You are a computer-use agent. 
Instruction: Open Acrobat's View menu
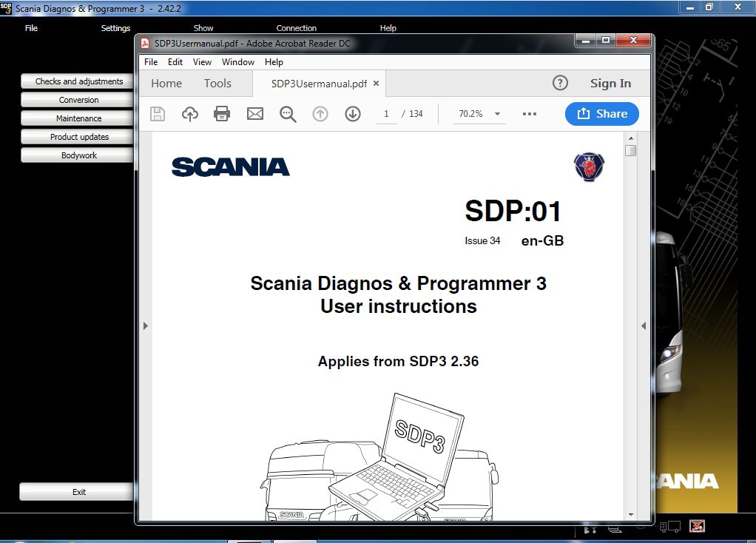tap(201, 62)
